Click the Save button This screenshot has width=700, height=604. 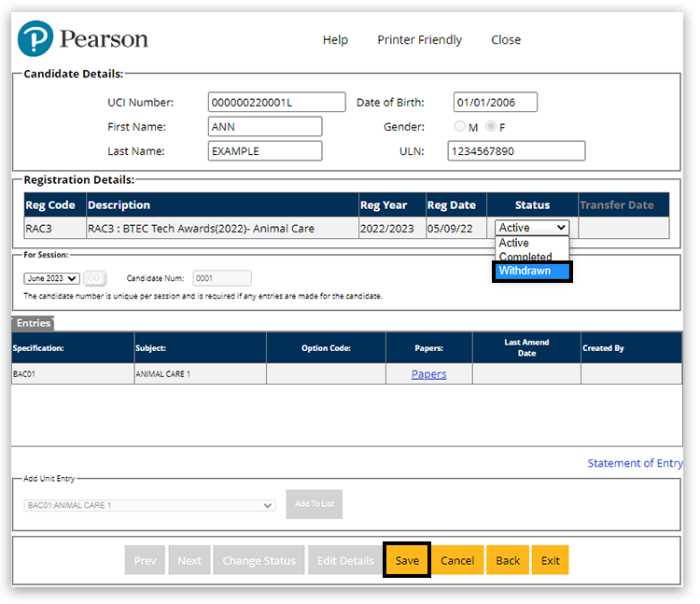407,560
